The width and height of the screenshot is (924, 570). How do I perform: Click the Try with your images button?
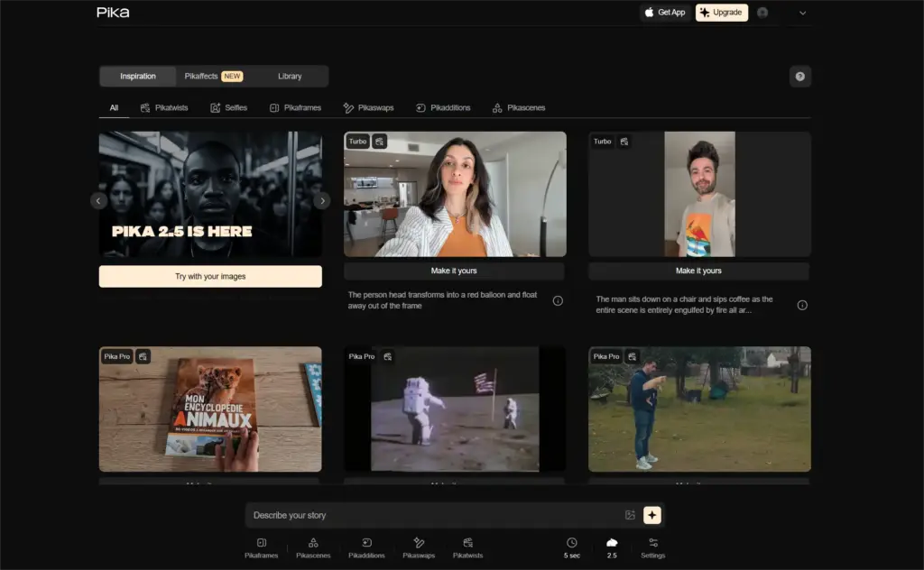(210, 276)
